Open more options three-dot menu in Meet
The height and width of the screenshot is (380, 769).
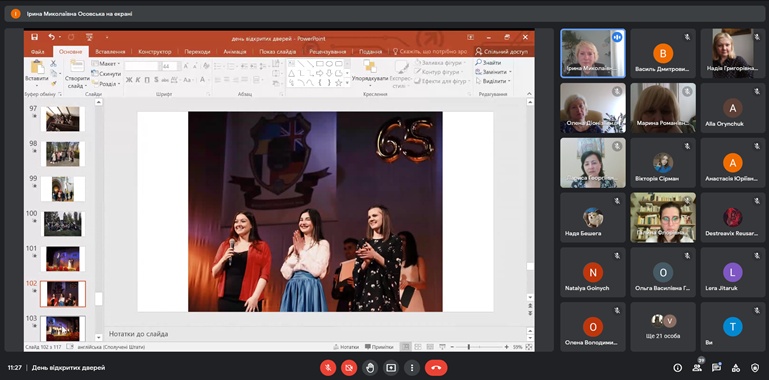coord(412,367)
